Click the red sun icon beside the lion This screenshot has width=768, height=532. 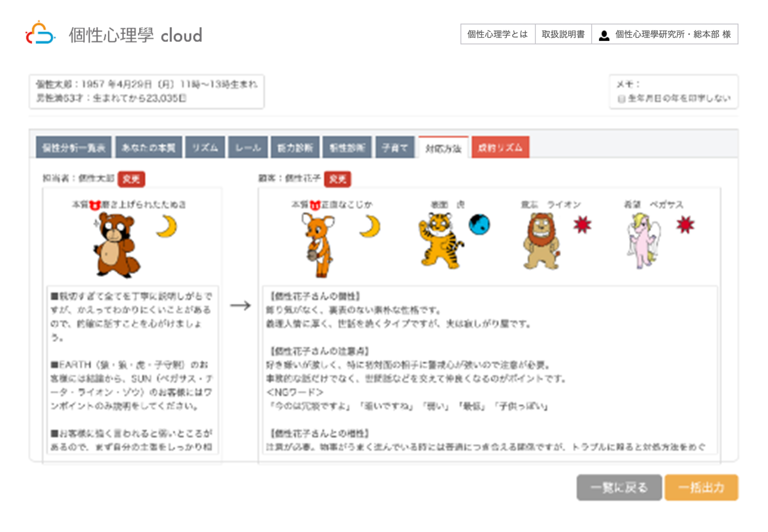[x=582, y=225]
